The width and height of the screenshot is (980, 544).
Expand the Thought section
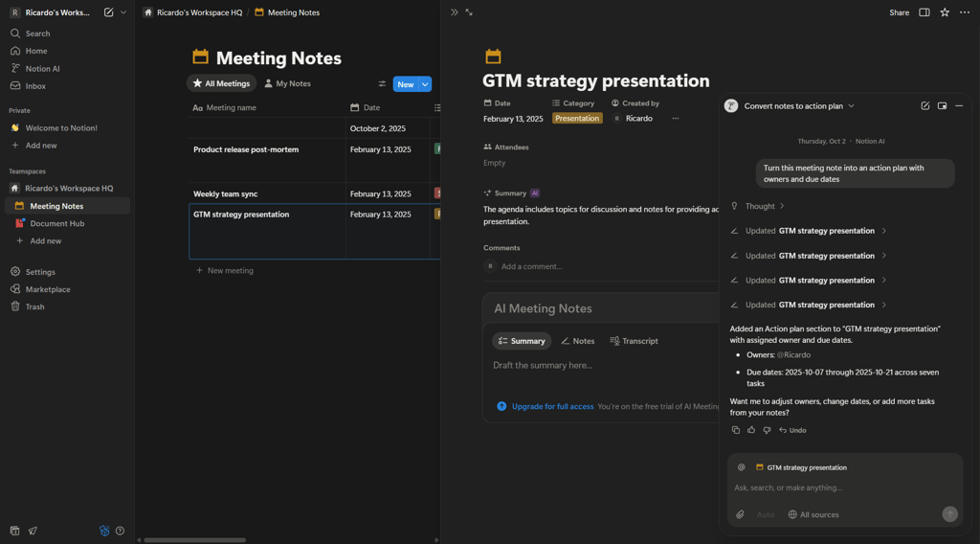(x=758, y=206)
